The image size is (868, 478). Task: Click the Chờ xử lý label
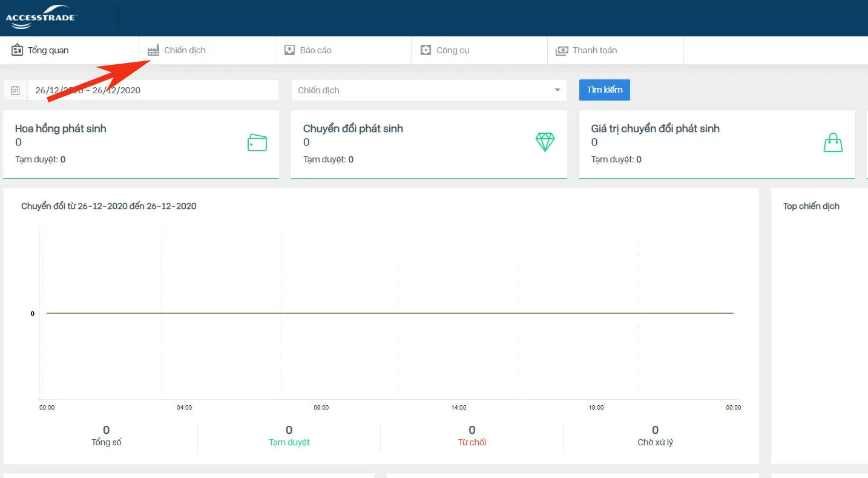[x=655, y=442]
